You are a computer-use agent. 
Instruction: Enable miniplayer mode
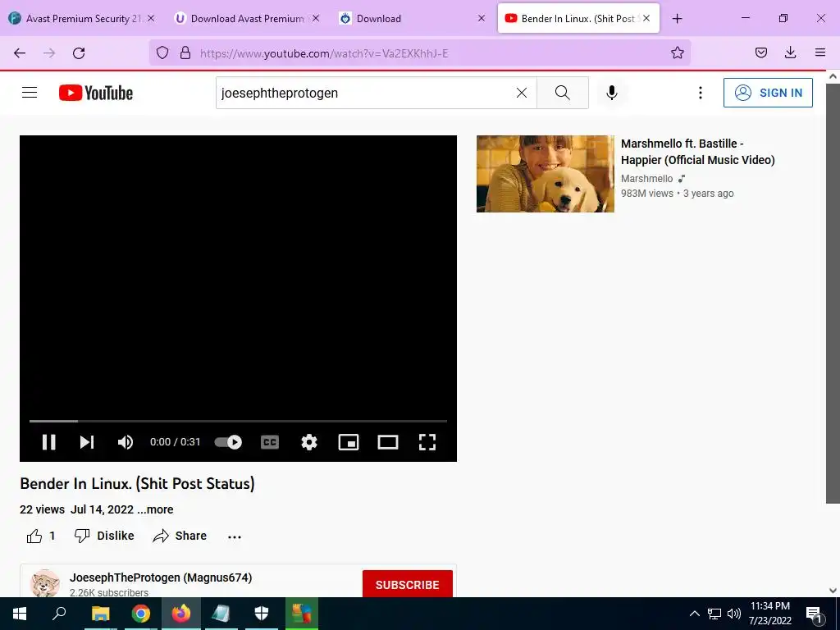point(349,442)
